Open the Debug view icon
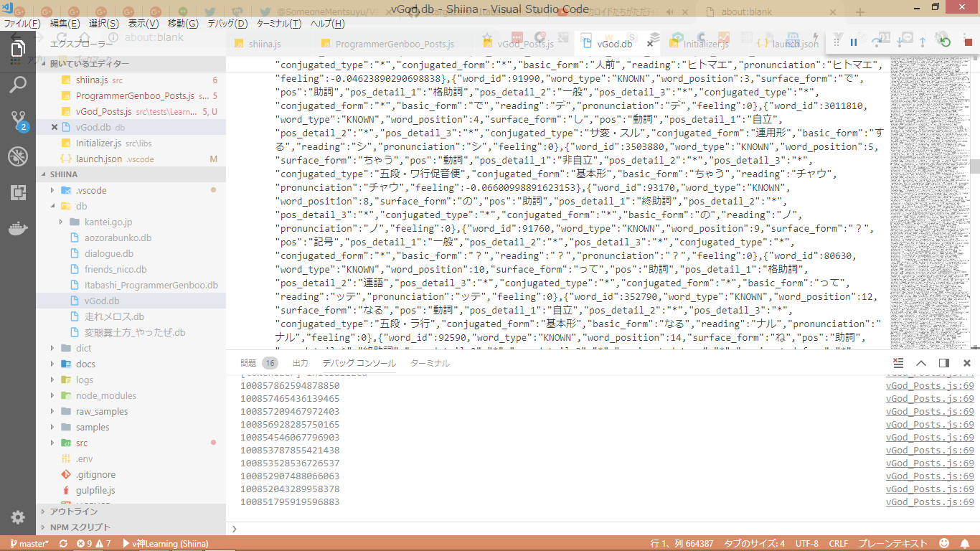This screenshot has width=980, height=551. click(18, 156)
